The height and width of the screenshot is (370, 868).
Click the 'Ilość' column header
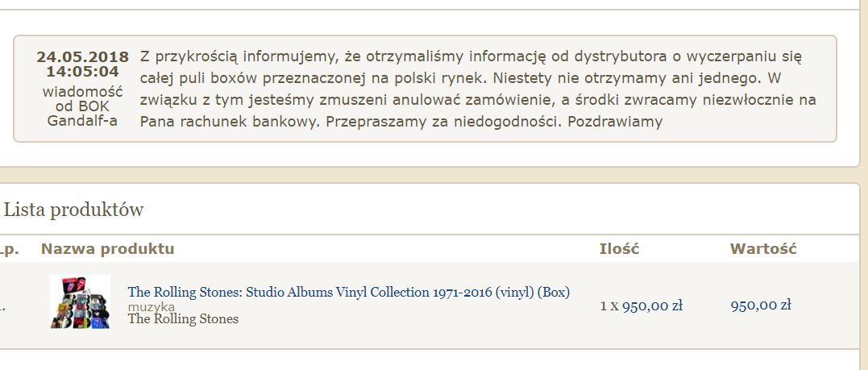(x=619, y=248)
